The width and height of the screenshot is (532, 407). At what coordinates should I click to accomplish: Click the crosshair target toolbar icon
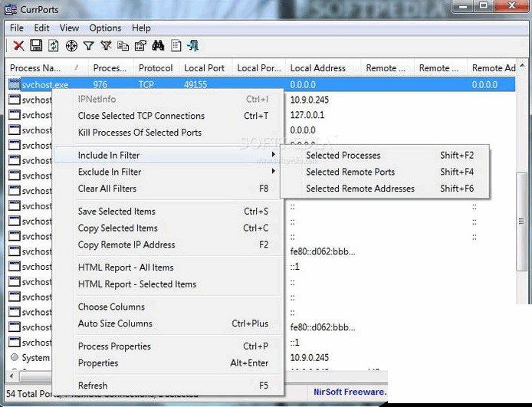tap(71, 45)
